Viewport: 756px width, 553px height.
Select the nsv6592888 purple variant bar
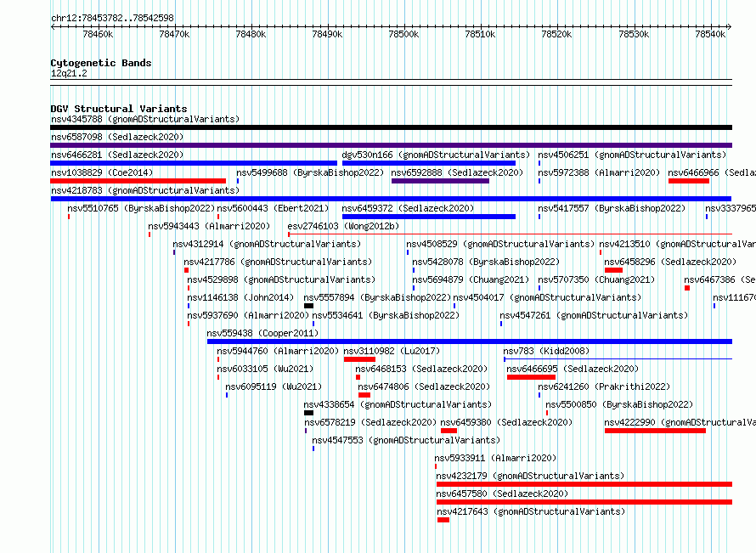[440, 181]
